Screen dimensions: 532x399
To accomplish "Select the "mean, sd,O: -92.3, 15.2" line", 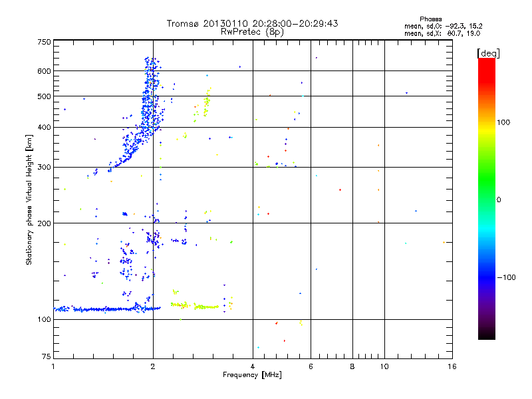I will tap(443, 26).
